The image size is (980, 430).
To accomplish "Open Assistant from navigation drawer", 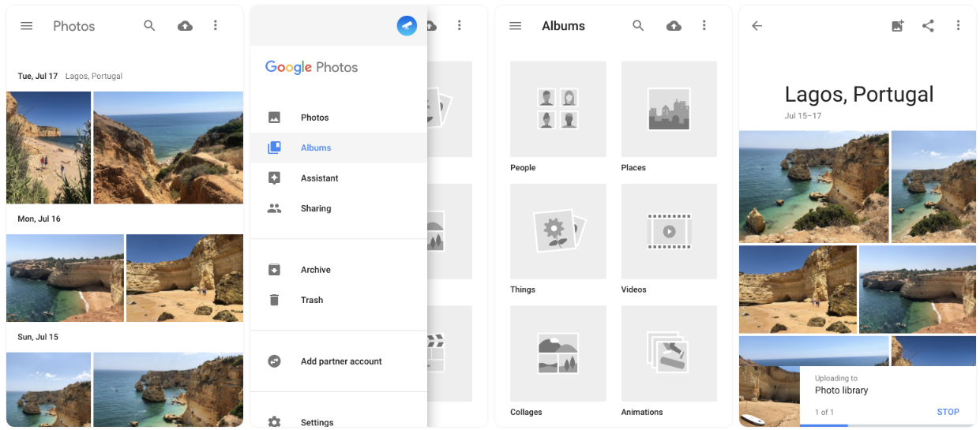I will pyautogui.click(x=338, y=178).
